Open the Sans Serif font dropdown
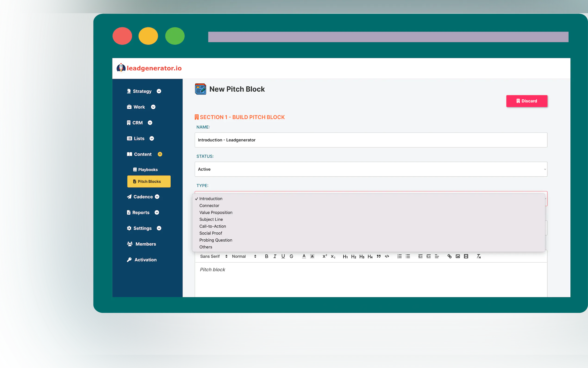 (x=213, y=256)
